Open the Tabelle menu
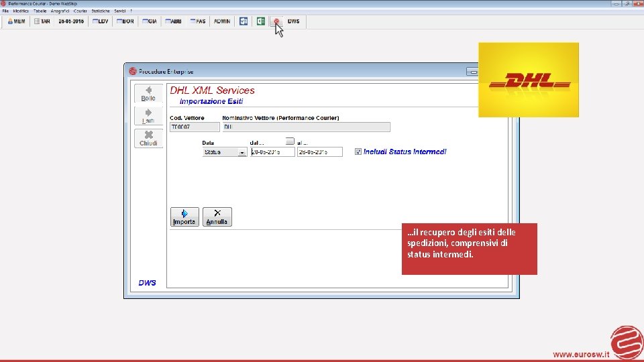The image size is (644, 362). pyautogui.click(x=40, y=11)
